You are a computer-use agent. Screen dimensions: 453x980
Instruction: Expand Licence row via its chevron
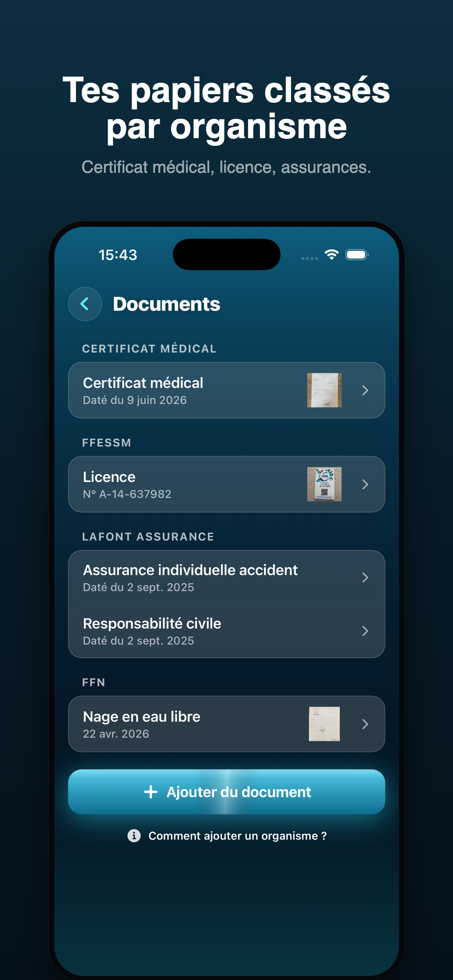(x=365, y=484)
